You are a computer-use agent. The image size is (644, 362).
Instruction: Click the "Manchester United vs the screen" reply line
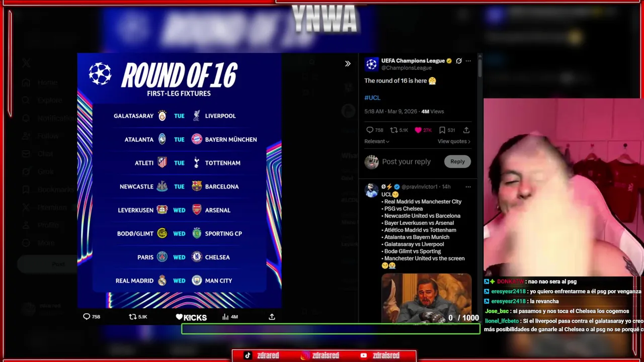coord(423,258)
